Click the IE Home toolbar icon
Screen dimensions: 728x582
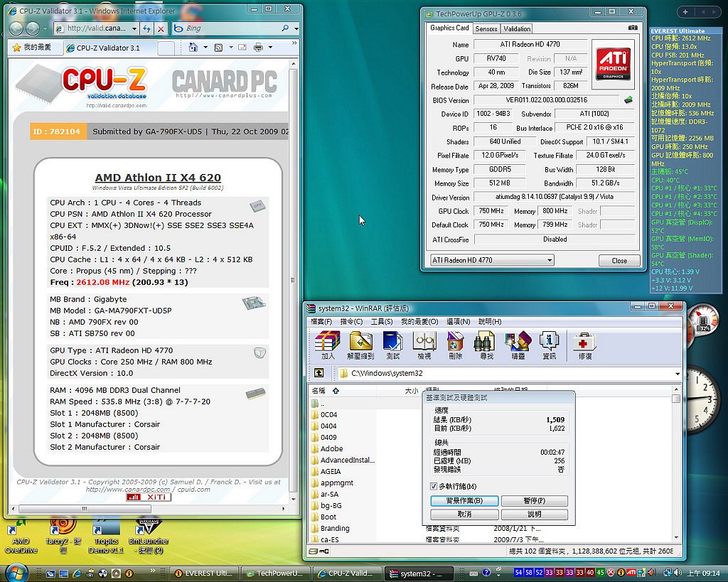pos(193,47)
